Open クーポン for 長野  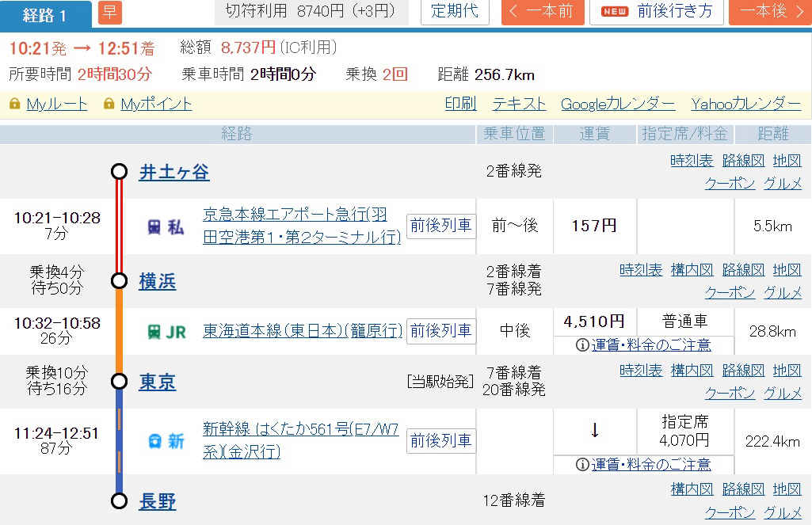click(x=730, y=512)
